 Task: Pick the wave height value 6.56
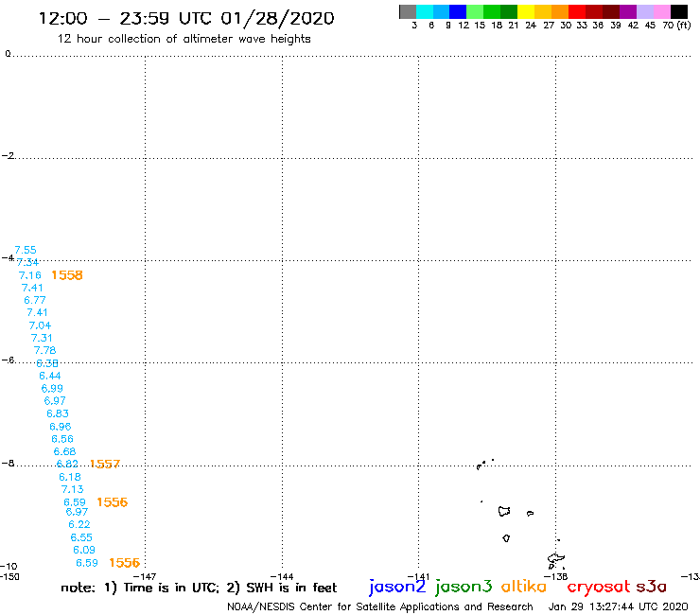point(62,439)
